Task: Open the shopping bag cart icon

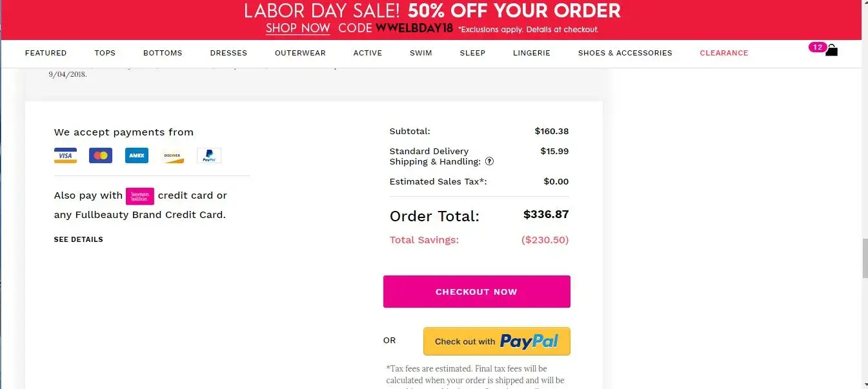Action: click(831, 50)
